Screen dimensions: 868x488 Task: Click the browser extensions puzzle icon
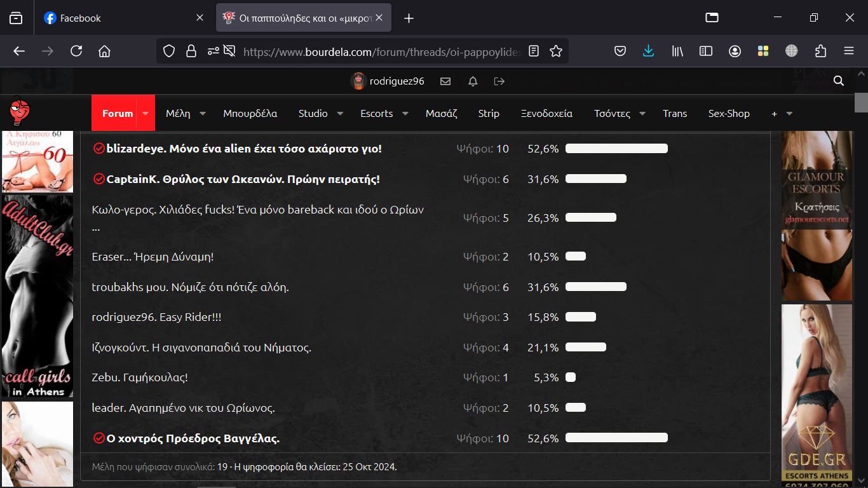pos(820,51)
